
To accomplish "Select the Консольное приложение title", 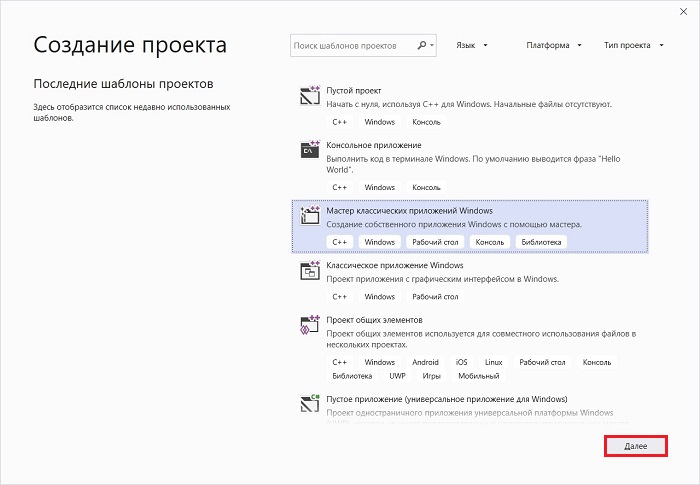I will pyautogui.click(x=374, y=145).
